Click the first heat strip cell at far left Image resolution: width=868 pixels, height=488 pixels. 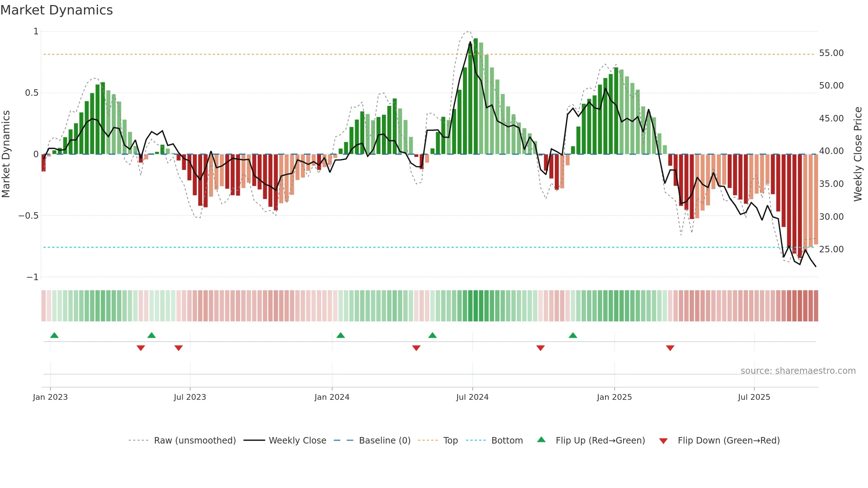click(43, 306)
